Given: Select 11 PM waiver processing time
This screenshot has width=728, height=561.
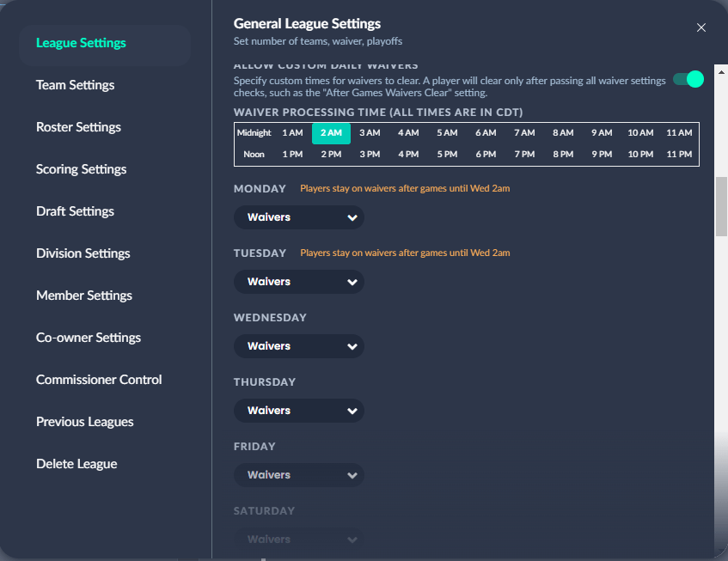Looking at the screenshot, I should (x=679, y=154).
